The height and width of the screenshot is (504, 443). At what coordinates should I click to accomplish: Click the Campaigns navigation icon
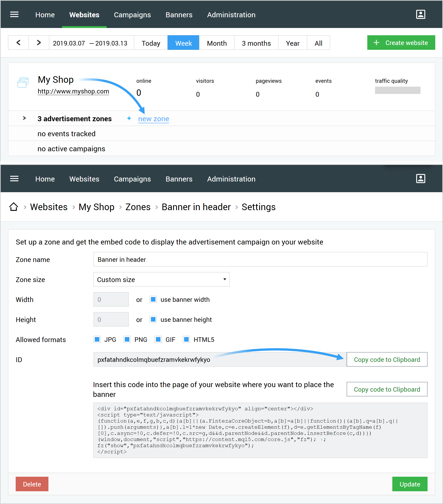tap(132, 15)
